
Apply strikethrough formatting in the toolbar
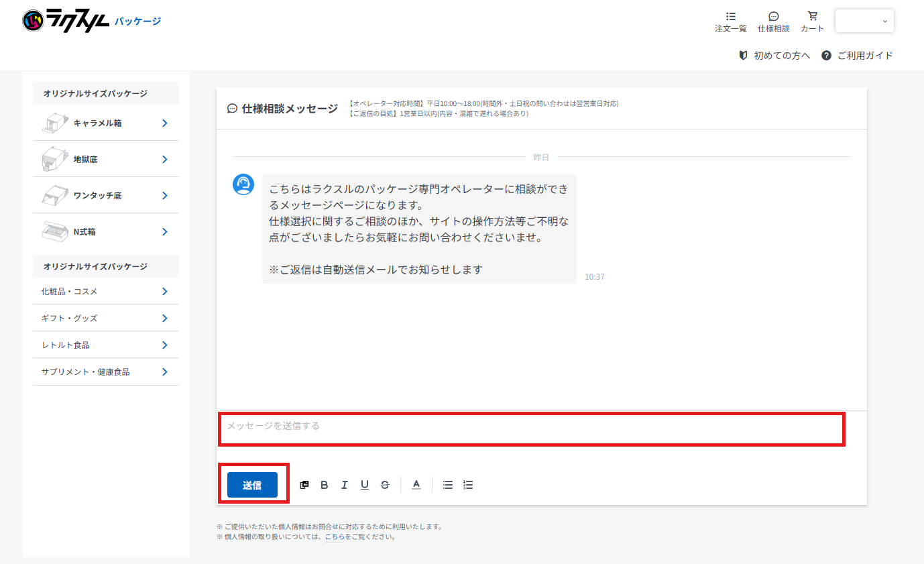coord(385,484)
